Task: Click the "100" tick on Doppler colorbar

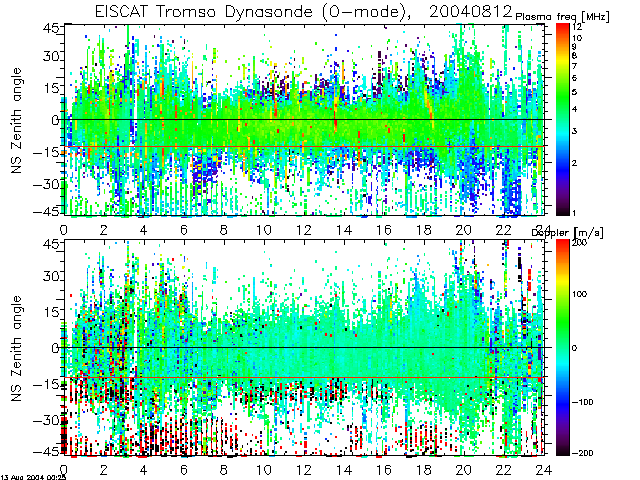Action: point(579,294)
